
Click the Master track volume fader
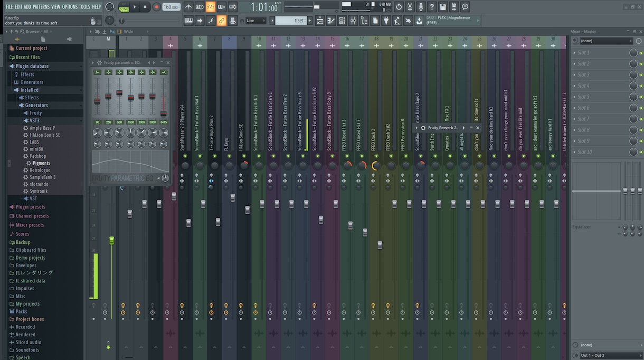(111, 240)
